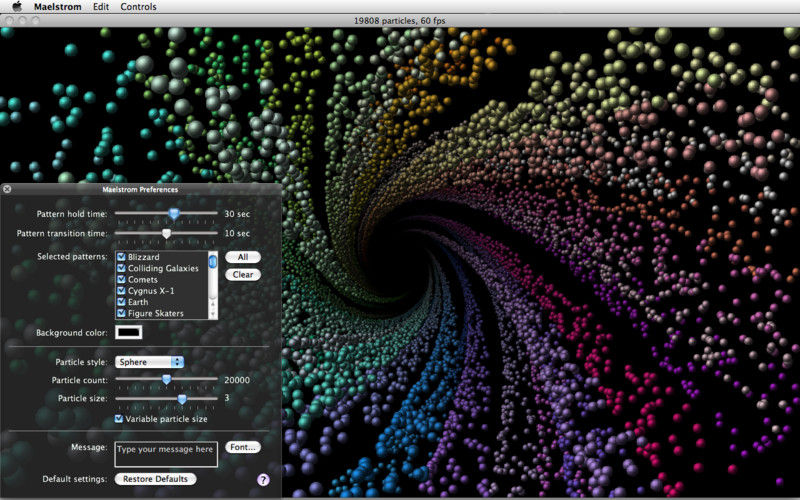This screenshot has width=800, height=500.
Task: Open the Edit menu
Action: click(x=101, y=7)
